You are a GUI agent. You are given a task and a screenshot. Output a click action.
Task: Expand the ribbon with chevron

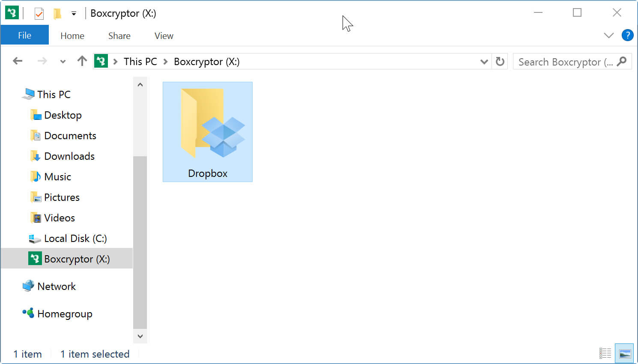pos(608,36)
